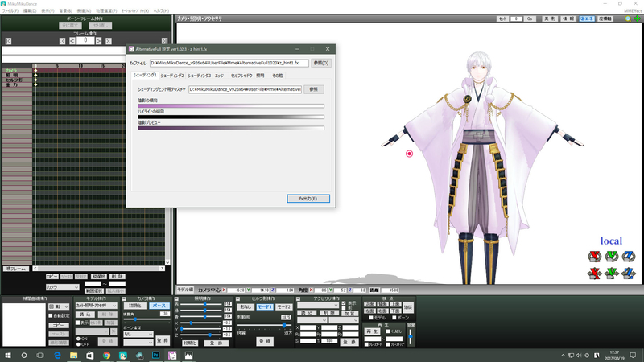Open the ファイル(F) menu
Viewport: 644px width, 362px height.
coord(10,11)
